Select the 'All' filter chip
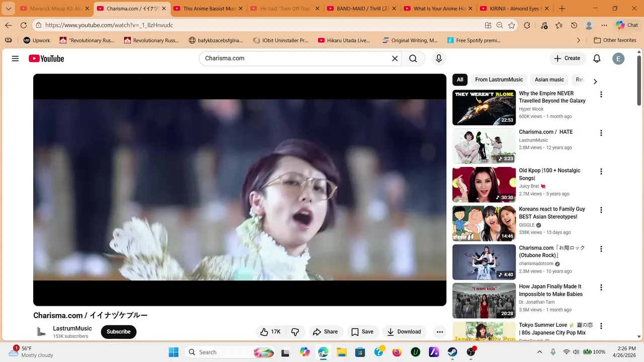Viewport: 644px width, 362px height. 460,79
